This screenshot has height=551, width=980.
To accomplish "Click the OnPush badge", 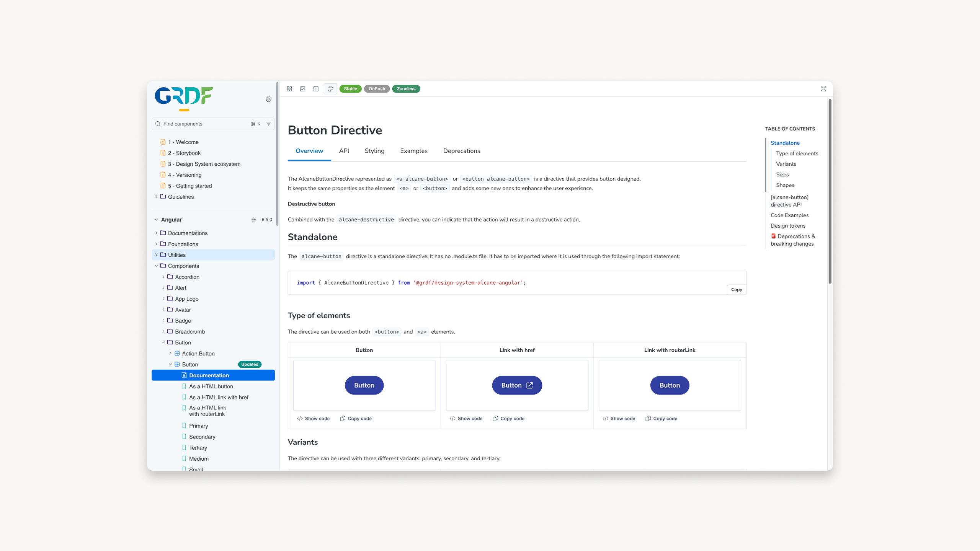I will pos(377,89).
